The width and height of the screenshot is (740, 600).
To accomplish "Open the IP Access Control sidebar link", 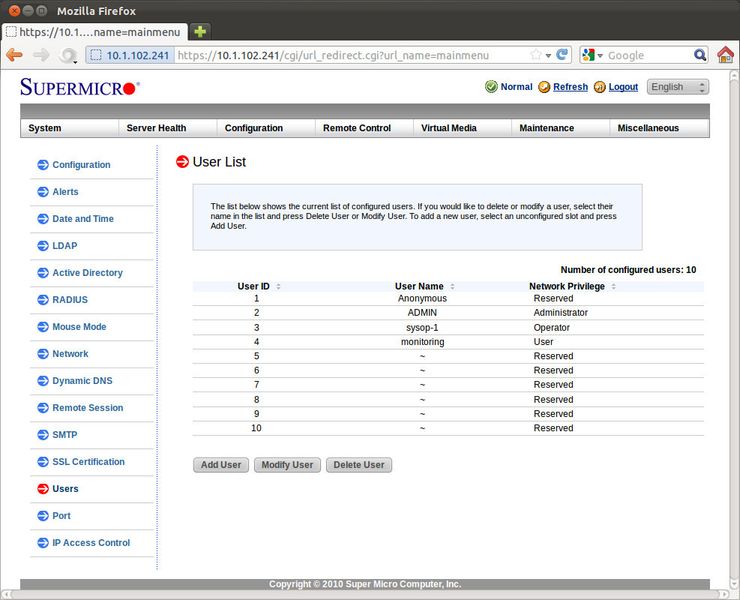I will [91, 542].
